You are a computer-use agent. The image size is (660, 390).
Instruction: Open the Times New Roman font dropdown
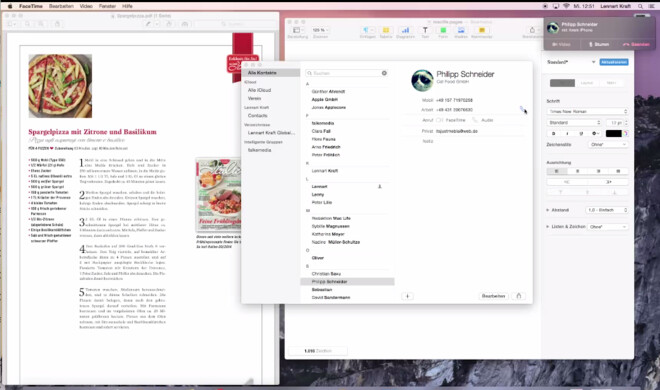[x=587, y=111]
